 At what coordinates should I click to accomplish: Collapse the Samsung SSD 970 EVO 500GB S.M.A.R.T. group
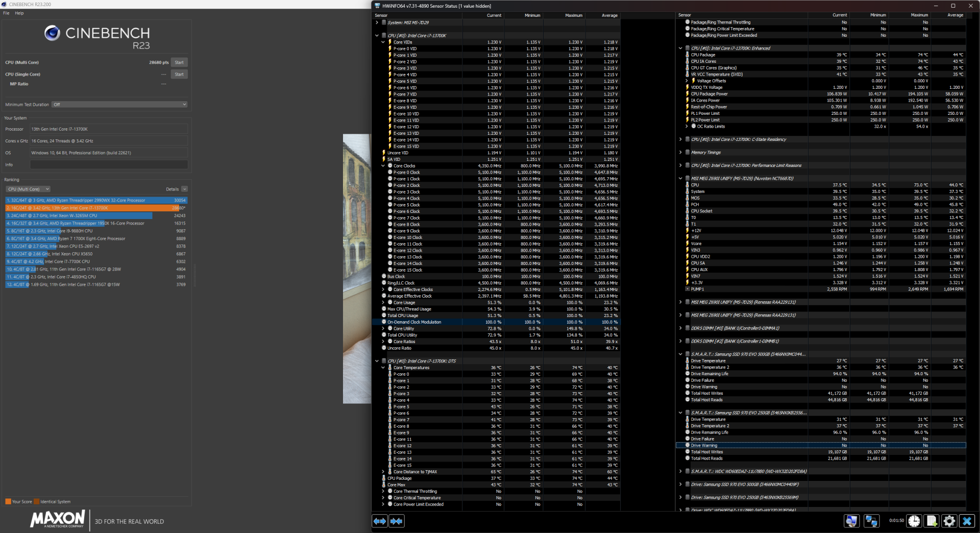[680, 354]
